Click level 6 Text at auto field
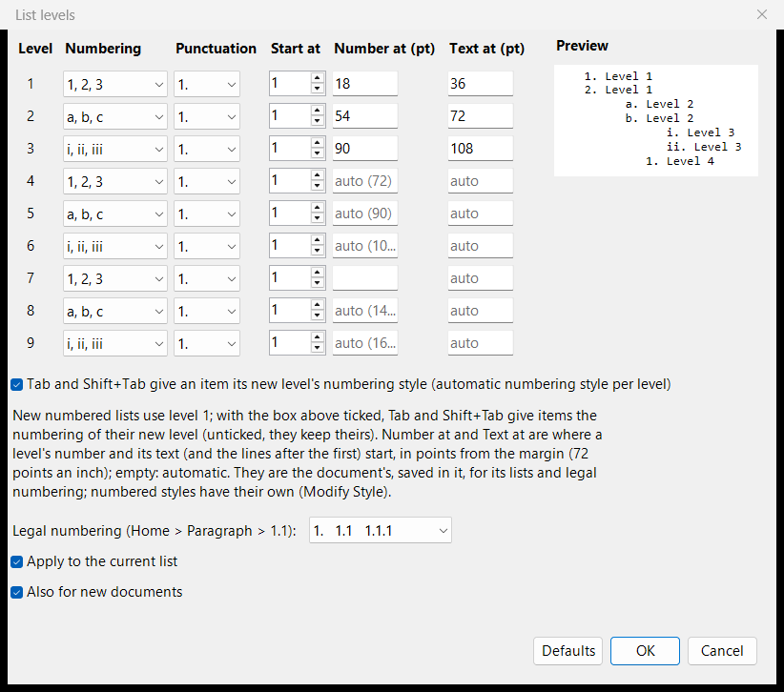Screen dimensions: 784x692 pyautogui.click(x=481, y=246)
